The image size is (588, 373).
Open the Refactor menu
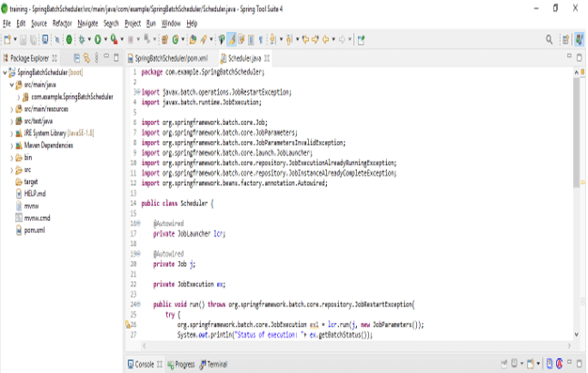coord(62,23)
